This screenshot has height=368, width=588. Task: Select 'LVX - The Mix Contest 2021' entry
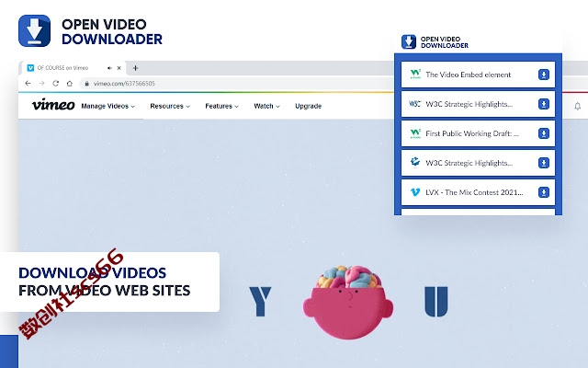[x=478, y=192]
